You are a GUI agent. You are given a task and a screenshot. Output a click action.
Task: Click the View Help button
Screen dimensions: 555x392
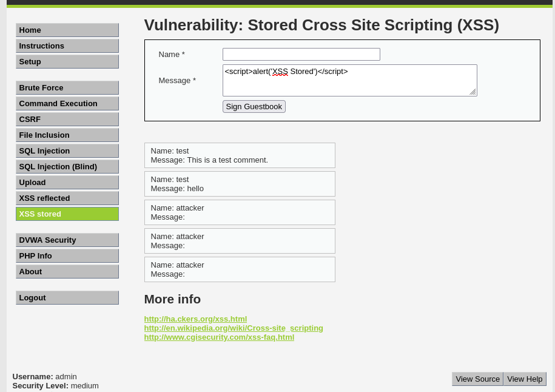[525, 379]
